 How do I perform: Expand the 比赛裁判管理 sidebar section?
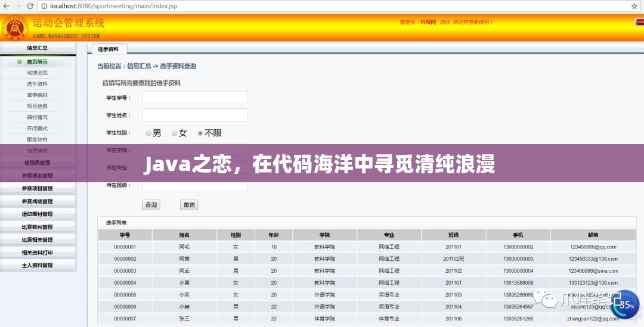click(x=38, y=227)
